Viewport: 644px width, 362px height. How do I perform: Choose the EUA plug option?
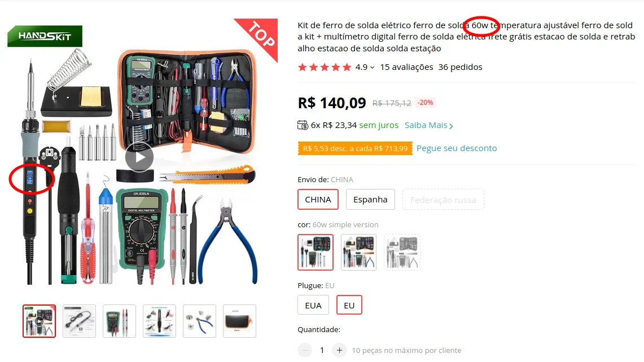pyautogui.click(x=313, y=305)
